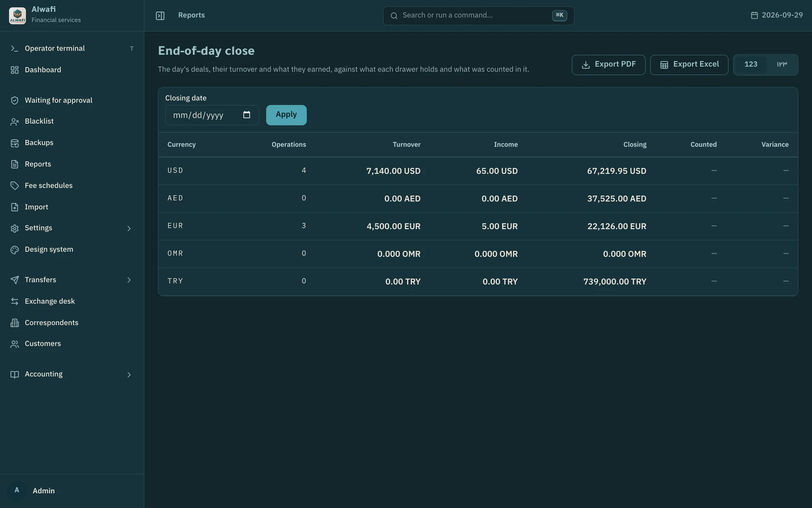Click the Accounting book icon
This screenshot has width=812, height=508.
(14, 375)
